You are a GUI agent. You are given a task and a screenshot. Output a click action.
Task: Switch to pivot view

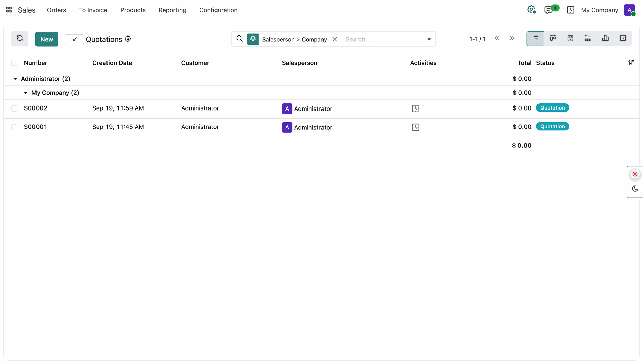coord(588,39)
